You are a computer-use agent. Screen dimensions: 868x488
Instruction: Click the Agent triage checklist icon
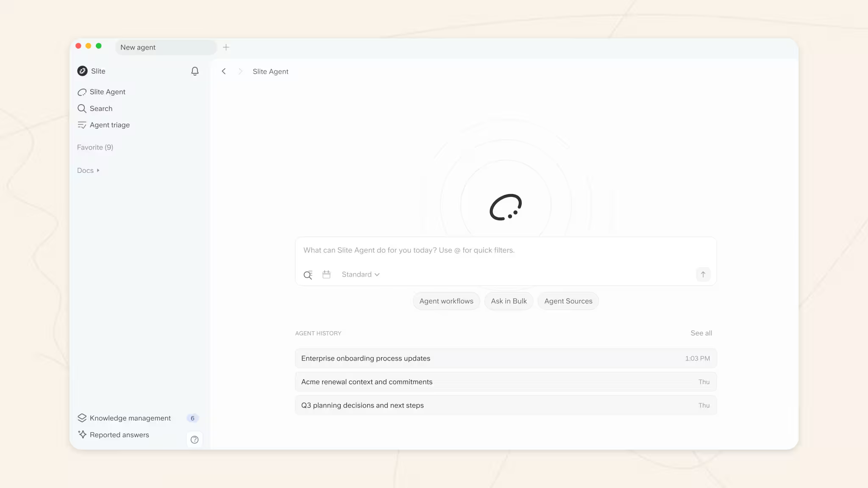pyautogui.click(x=82, y=125)
